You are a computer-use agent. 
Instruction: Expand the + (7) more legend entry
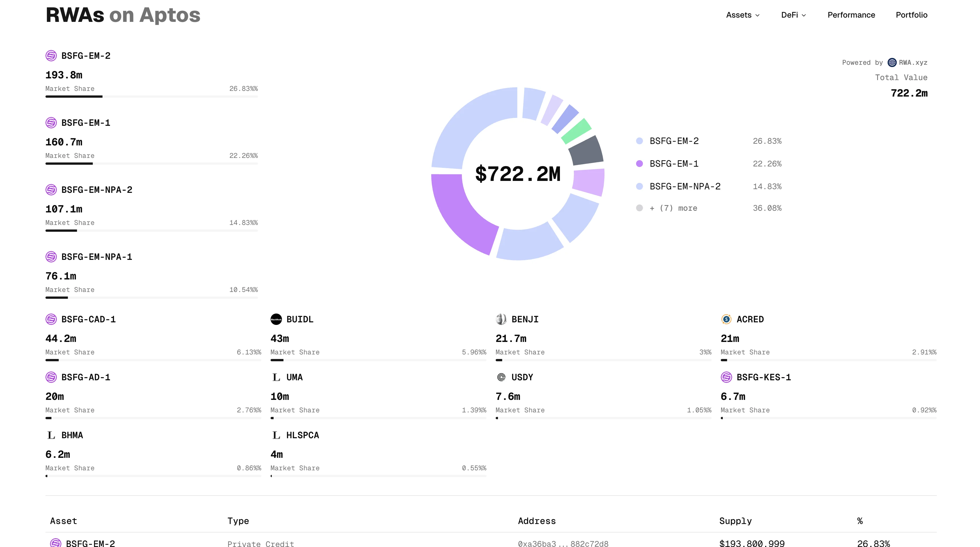pos(673,208)
